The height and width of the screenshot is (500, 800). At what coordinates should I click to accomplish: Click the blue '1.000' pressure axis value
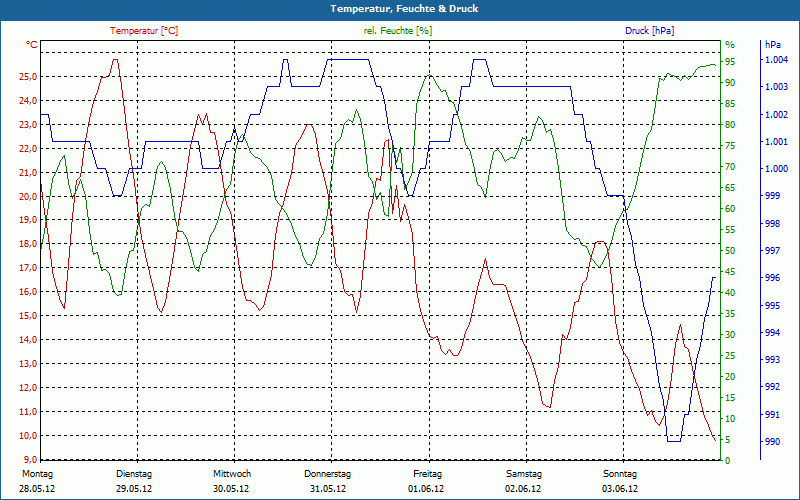(x=776, y=169)
